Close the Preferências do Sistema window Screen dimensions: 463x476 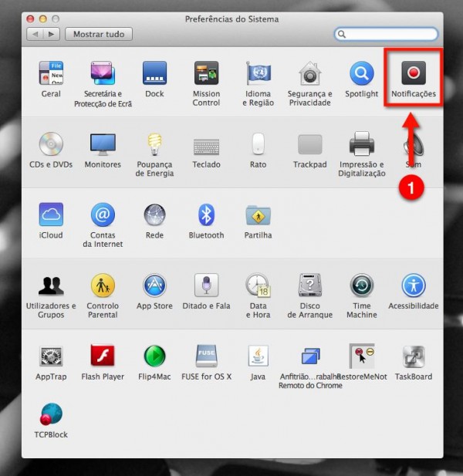(30, 19)
